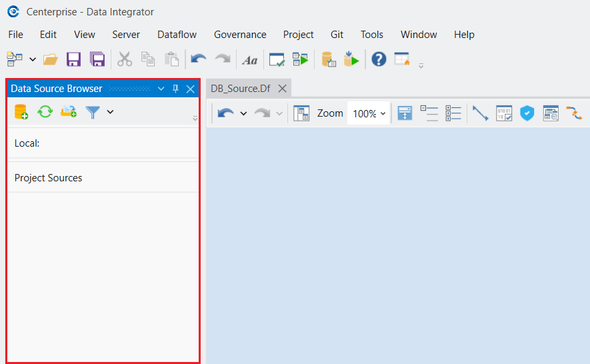Open the Edit menu

(48, 35)
